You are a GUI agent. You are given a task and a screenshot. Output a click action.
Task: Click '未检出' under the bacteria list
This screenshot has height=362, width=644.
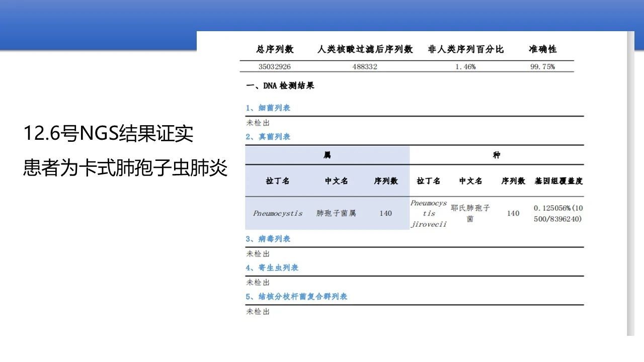pyautogui.click(x=258, y=123)
